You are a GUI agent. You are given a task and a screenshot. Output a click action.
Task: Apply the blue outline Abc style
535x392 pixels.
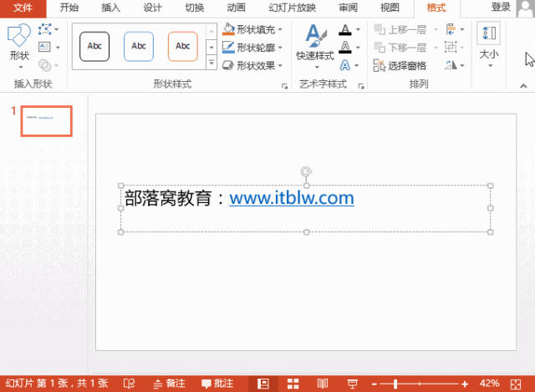[139, 47]
